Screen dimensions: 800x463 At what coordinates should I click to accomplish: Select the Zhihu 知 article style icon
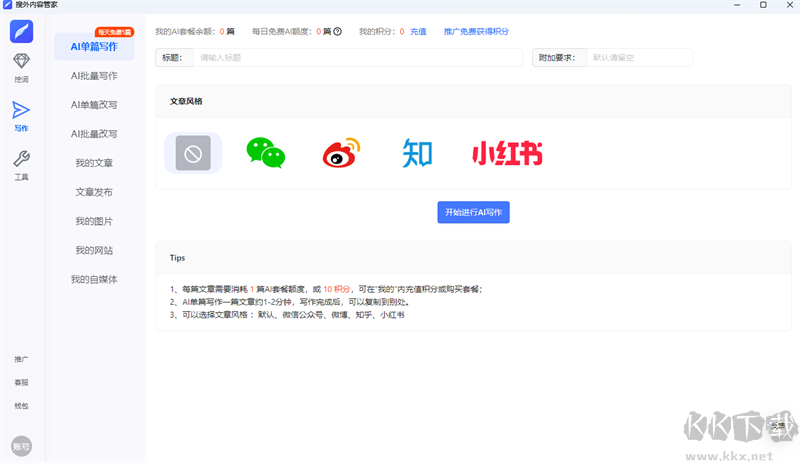coord(417,153)
